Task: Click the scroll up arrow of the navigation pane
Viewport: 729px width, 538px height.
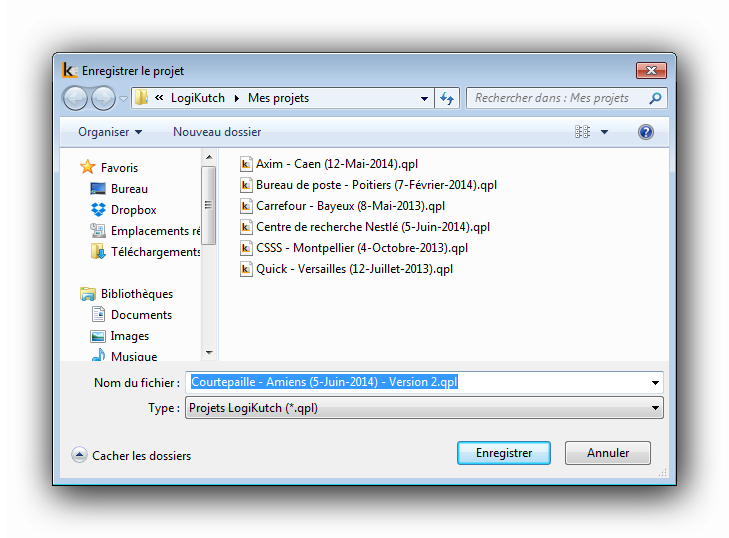Action: click(209, 157)
